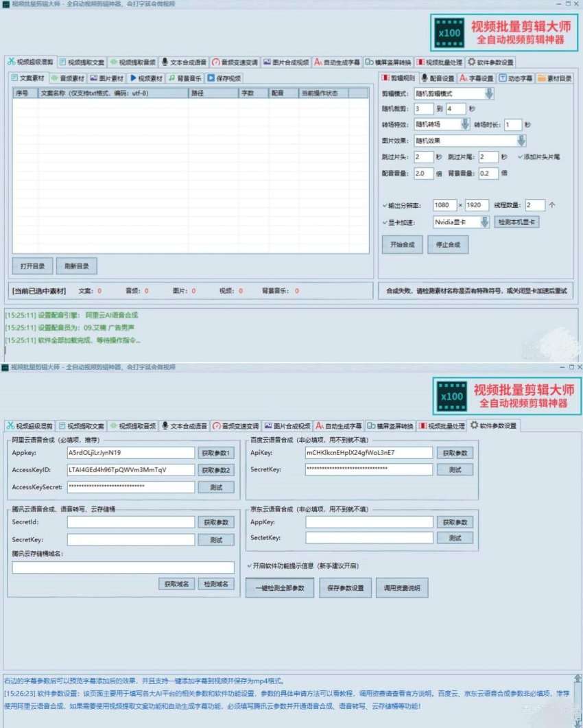Open the 音频素材 audio material tab
This screenshot has height=728, width=583.
(68, 78)
